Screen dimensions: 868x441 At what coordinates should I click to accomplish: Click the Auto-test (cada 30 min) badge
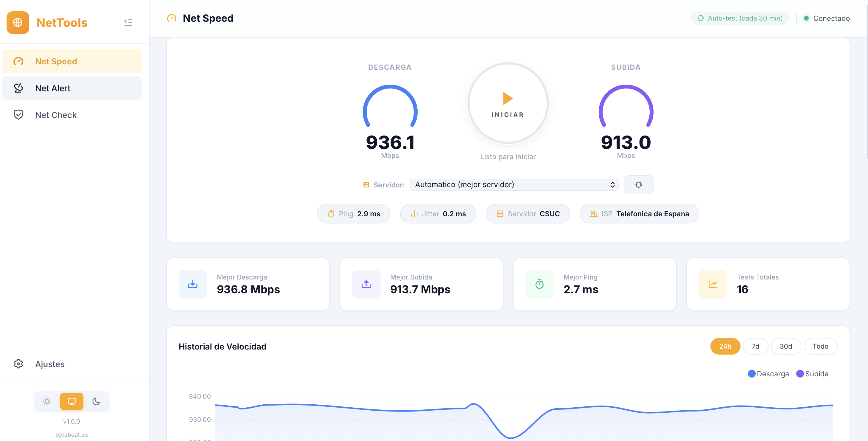[x=740, y=18]
